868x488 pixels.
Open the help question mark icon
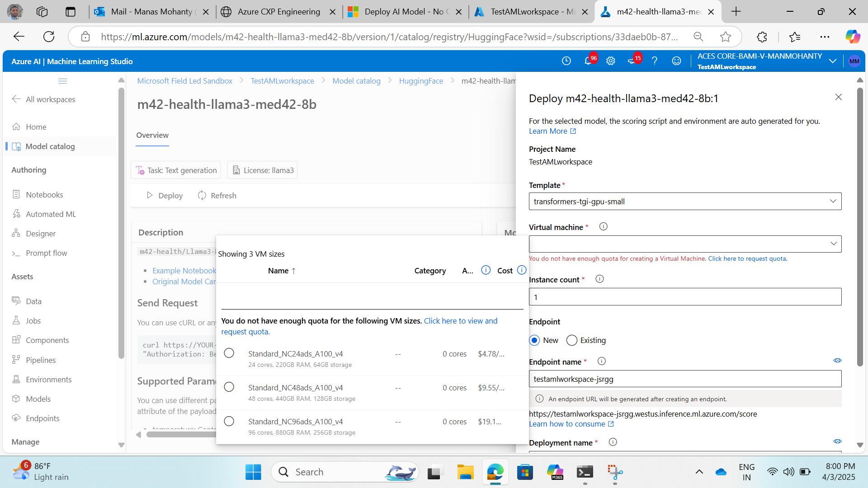654,61
